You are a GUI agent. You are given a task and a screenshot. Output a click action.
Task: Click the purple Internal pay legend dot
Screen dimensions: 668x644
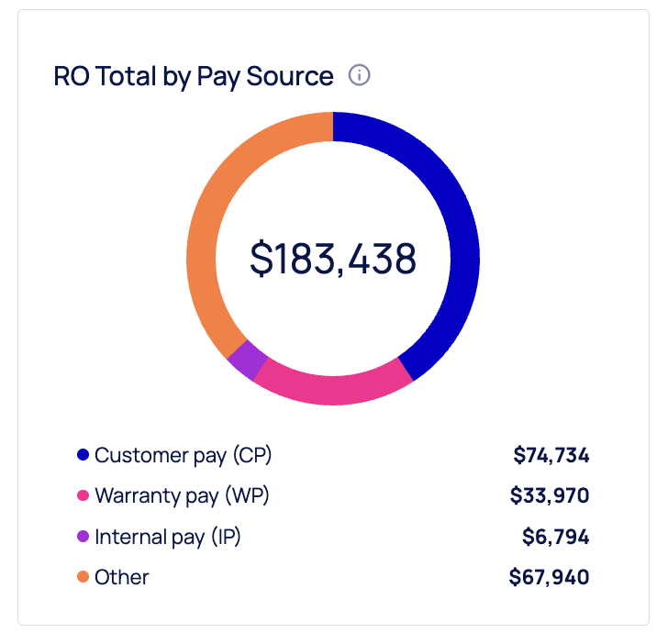[83, 537]
